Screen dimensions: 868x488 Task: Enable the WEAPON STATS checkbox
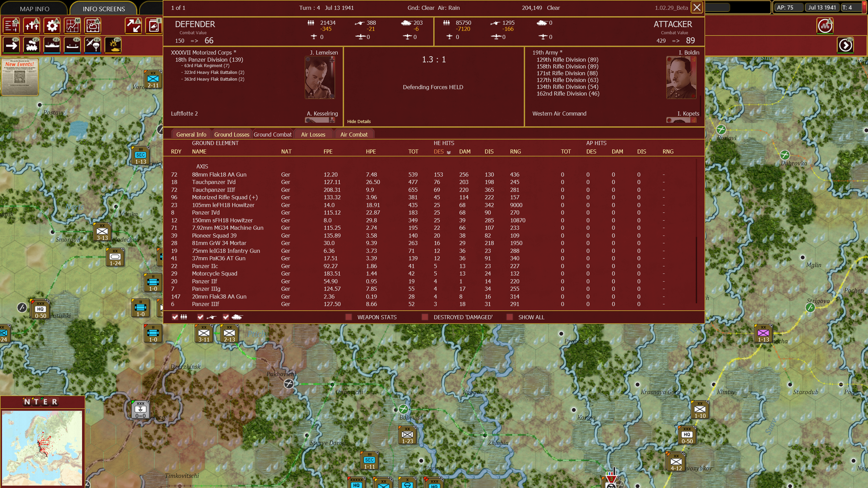coord(349,317)
